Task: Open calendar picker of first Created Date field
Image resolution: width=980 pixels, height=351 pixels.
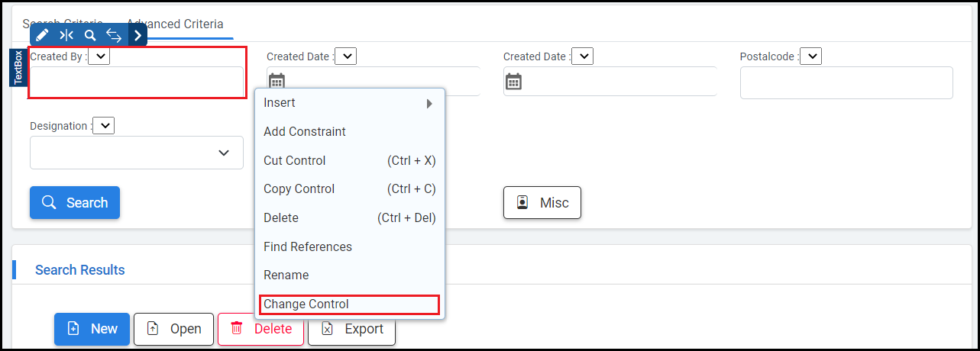Action: [x=277, y=80]
